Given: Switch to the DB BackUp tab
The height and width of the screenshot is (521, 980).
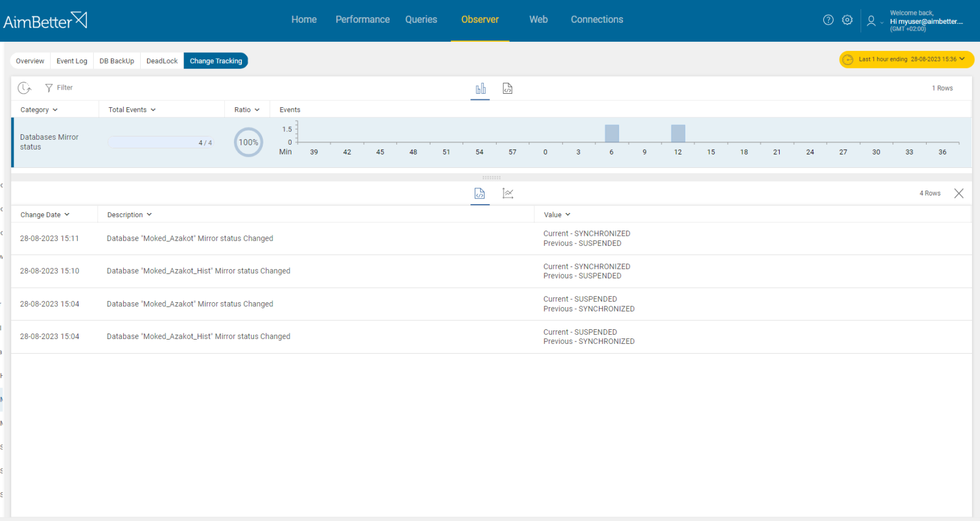Looking at the screenshot, I should click(x=117, y=61).
